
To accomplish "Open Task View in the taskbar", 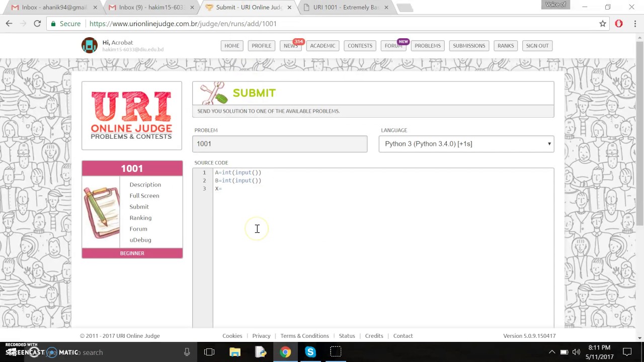I will (x=209, y=352).
